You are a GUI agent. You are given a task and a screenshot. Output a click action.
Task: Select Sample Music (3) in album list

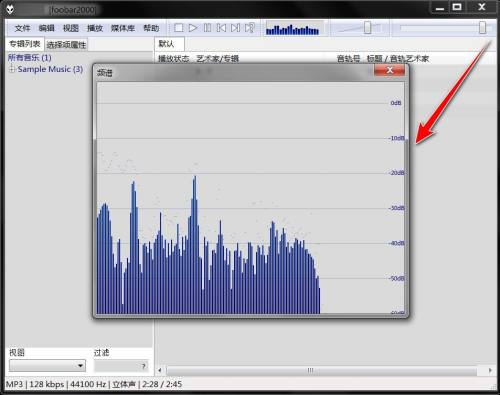point(50,69)
